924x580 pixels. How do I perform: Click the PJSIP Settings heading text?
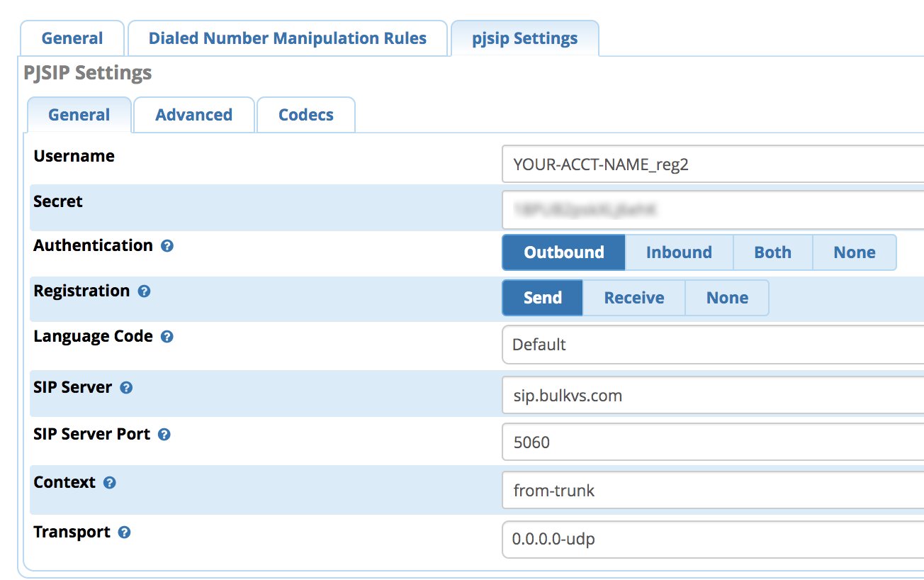tap(88, 73)
